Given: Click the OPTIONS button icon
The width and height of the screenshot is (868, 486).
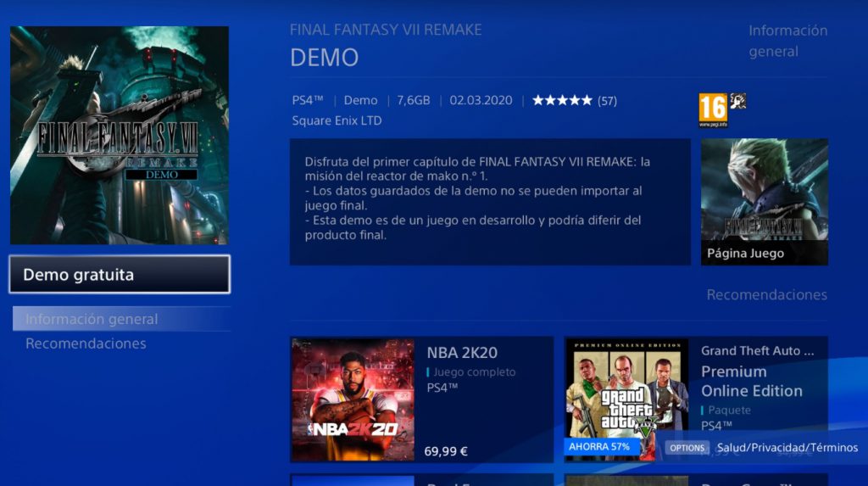Looking at the screenshot, I should 687,448.
